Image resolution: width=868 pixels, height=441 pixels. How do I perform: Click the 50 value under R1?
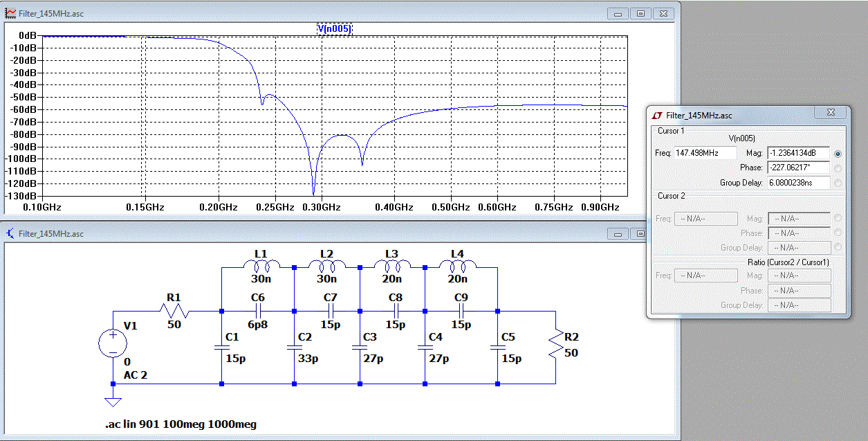click(174, 324)
